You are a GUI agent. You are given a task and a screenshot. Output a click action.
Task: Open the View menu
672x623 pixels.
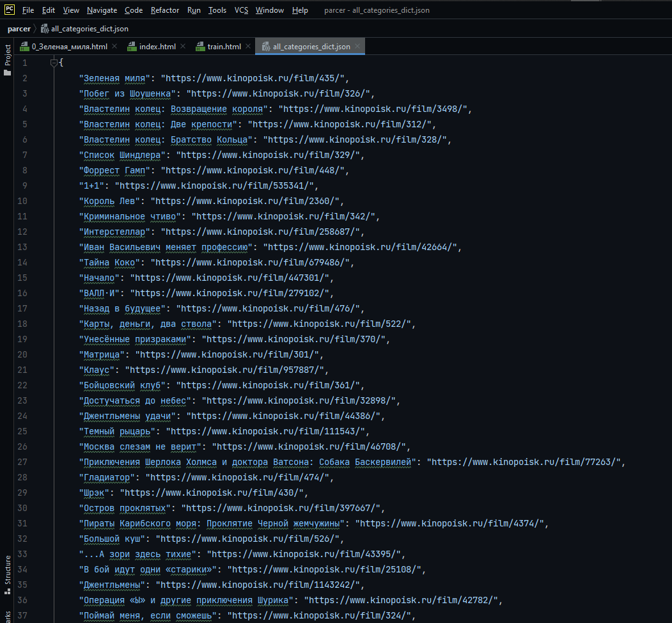pos(71,10)
